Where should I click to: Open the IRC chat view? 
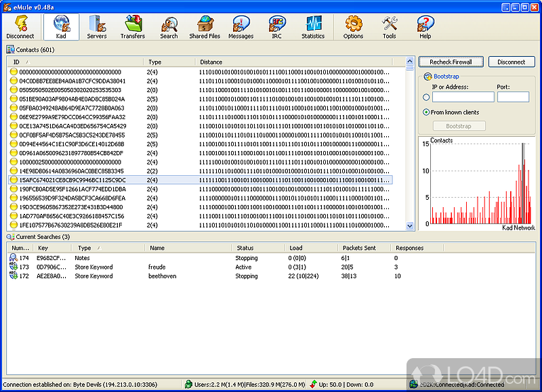tap(277, 27)
